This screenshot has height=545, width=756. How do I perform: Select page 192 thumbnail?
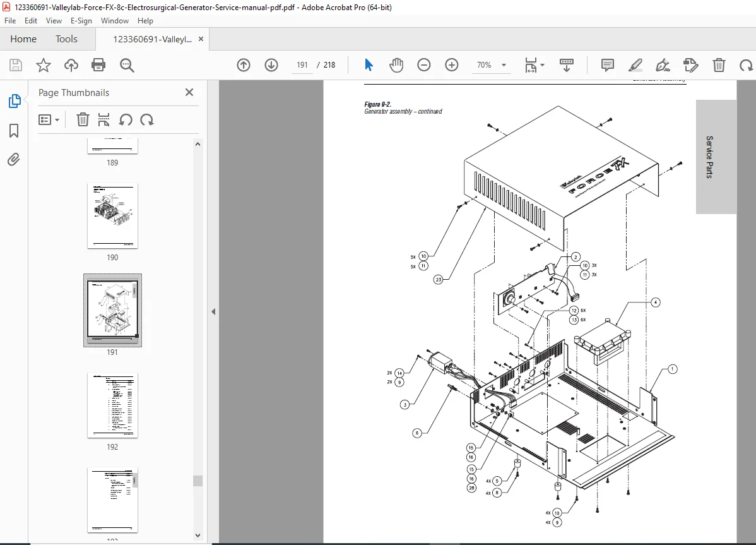click(x=112, y=405)
